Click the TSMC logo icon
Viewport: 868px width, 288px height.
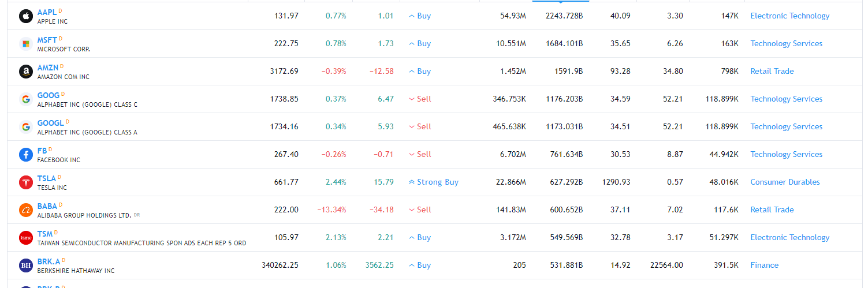[x=25, y=238]
